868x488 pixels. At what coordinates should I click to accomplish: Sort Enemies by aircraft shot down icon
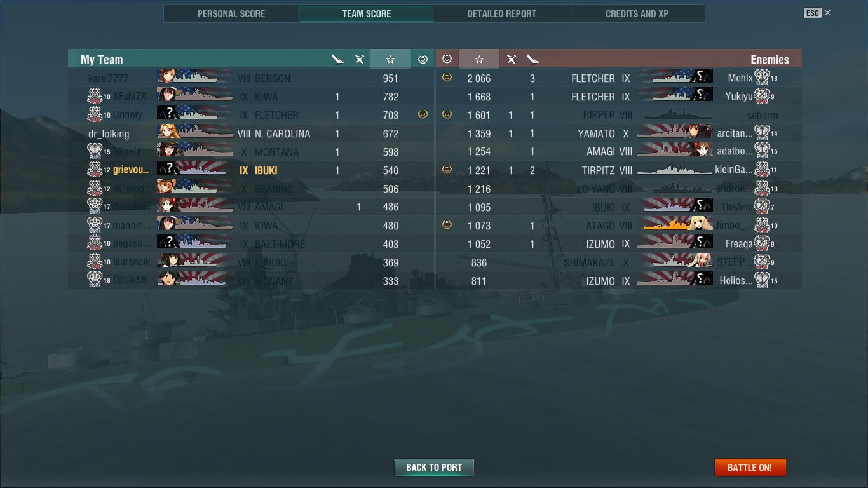point(511,59)
